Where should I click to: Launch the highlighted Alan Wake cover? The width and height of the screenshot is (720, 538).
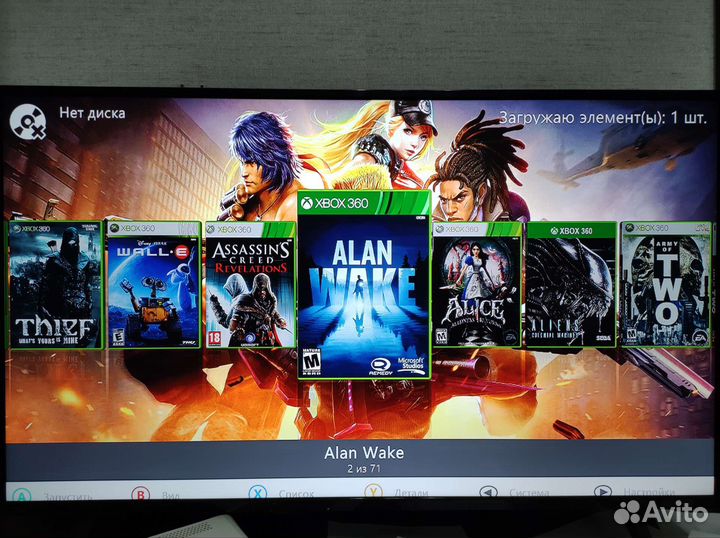coord(364,285)
